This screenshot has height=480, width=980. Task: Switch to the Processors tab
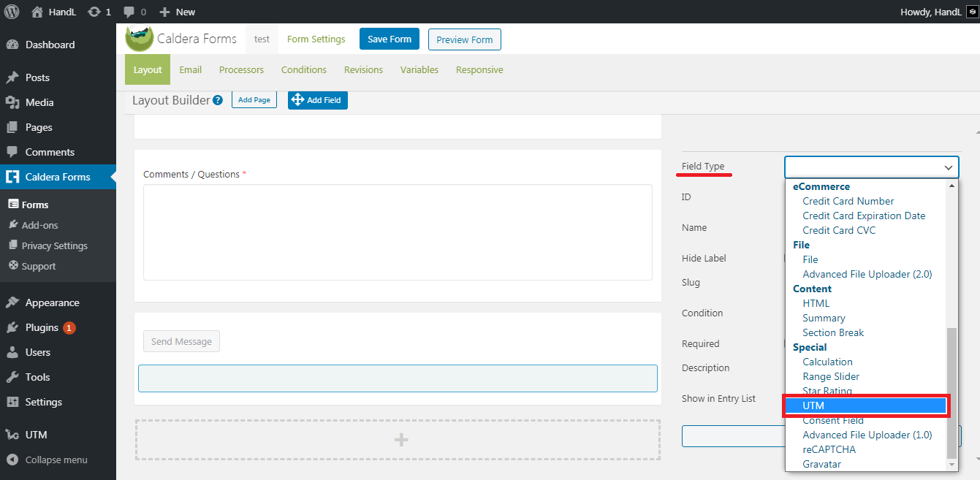(x=241, y=70)
